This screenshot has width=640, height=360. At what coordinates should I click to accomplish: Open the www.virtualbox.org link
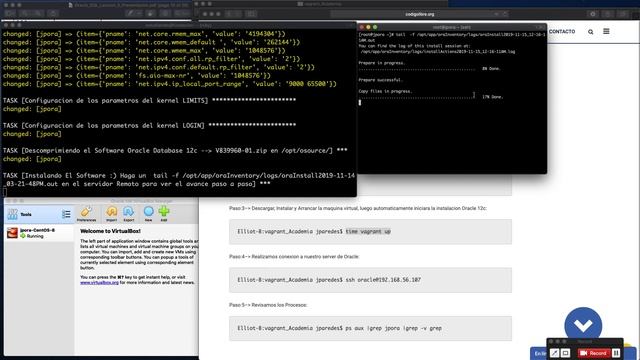(99, 282)
